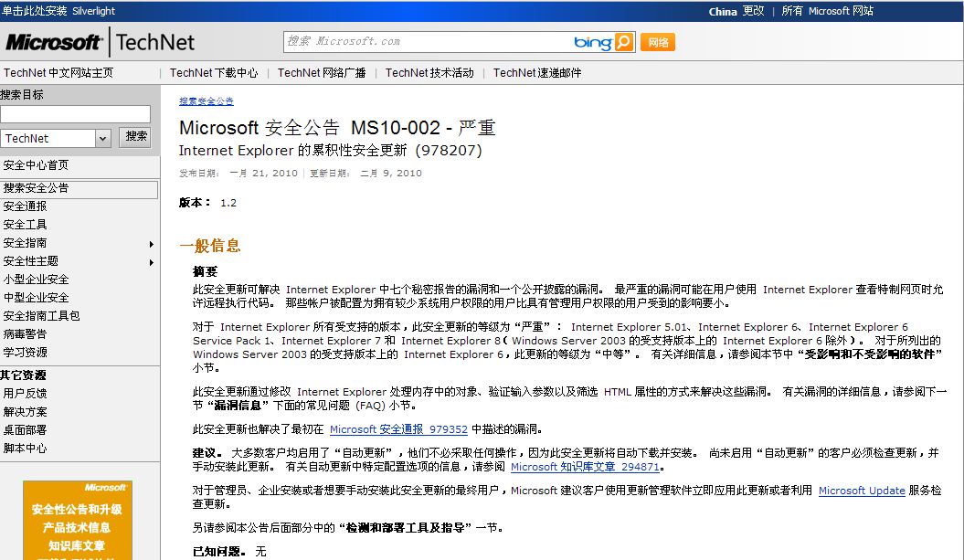The height and width of the screenshot is (560, 964).
Task: Click the 已知问题 label text
Action: point(219,552)
